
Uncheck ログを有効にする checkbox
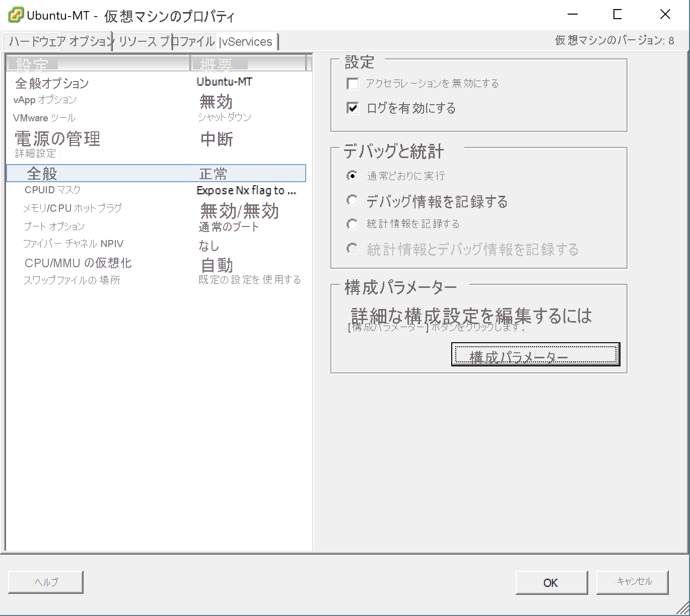(353, 108)
